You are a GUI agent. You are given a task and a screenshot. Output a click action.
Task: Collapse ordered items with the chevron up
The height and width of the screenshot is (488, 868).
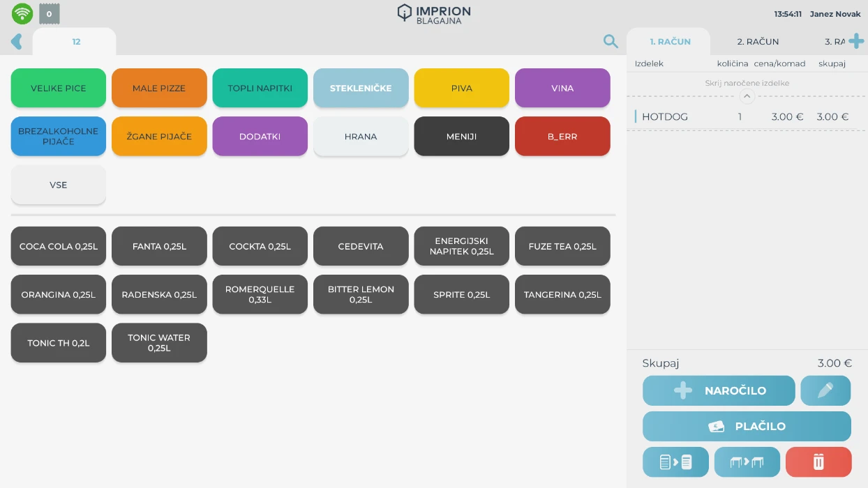point(747,96)
